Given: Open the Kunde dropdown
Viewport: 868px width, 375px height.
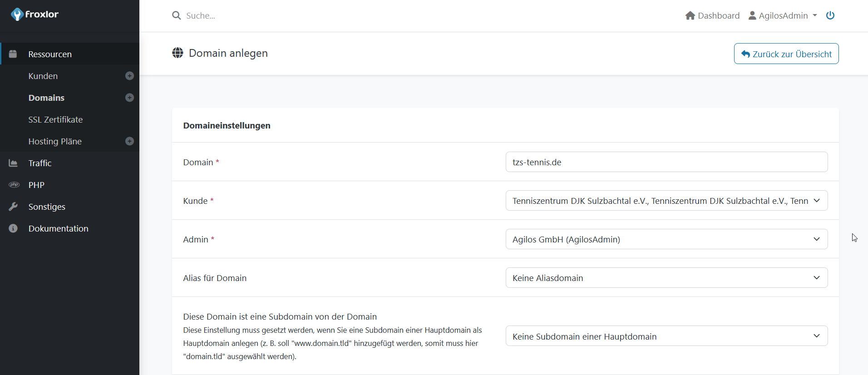Looking at the screenshot, I should [666, 201].
